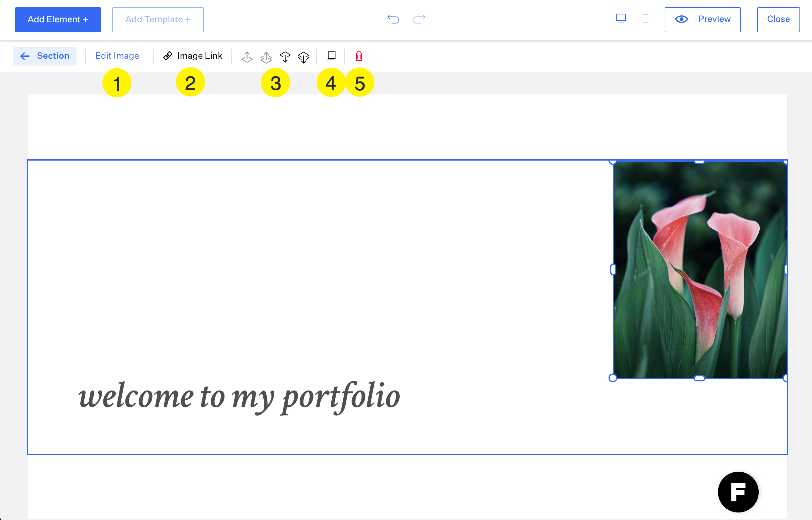The width and height of the screenshot is (812, 520).
Task: Open Image Link settings
Action: (193, 56)
